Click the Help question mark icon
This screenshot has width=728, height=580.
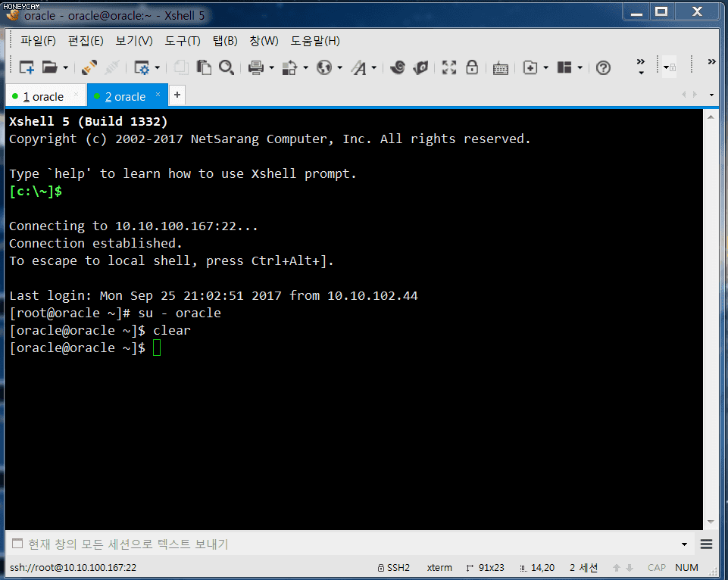click(x=603, y=67)
